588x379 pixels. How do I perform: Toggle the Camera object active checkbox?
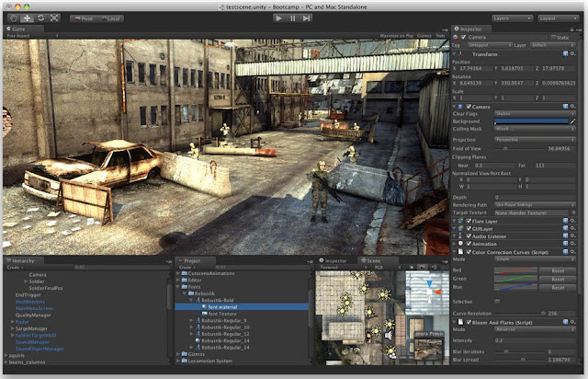(463, 37)
